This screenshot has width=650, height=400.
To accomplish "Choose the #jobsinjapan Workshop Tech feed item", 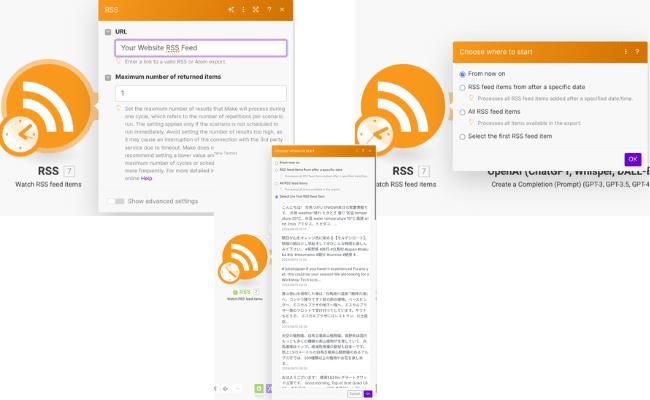I will click(325, 276).
